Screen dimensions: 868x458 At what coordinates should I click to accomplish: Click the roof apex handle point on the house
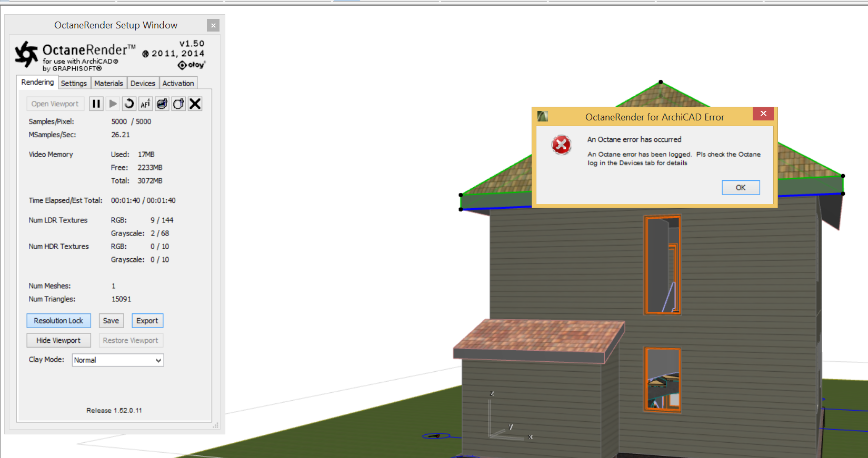[x=661, y=82]
